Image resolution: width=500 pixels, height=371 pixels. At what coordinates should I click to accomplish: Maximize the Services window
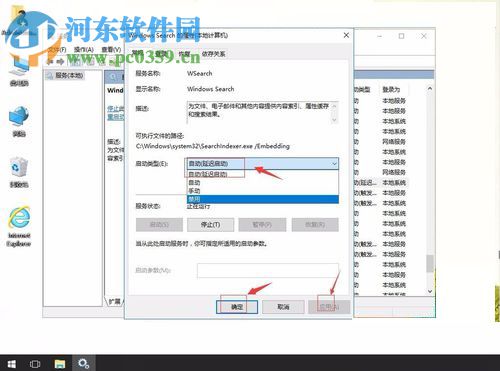401,36
